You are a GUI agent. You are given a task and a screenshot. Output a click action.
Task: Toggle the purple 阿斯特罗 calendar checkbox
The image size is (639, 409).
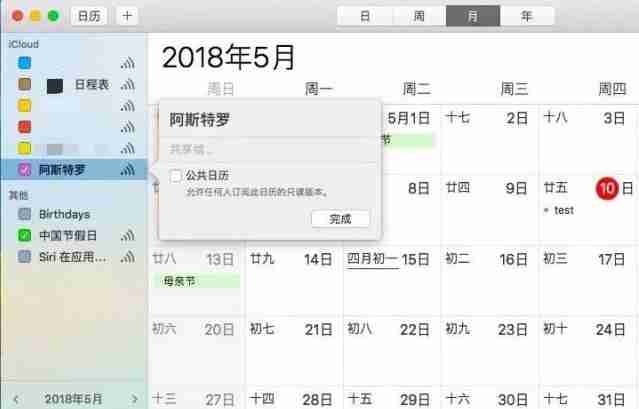(x=24, y=169)
